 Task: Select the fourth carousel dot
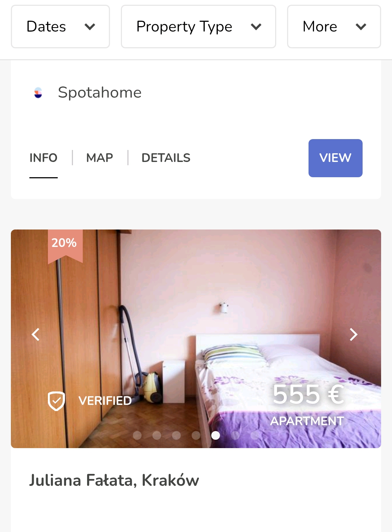tap(196, 435)
